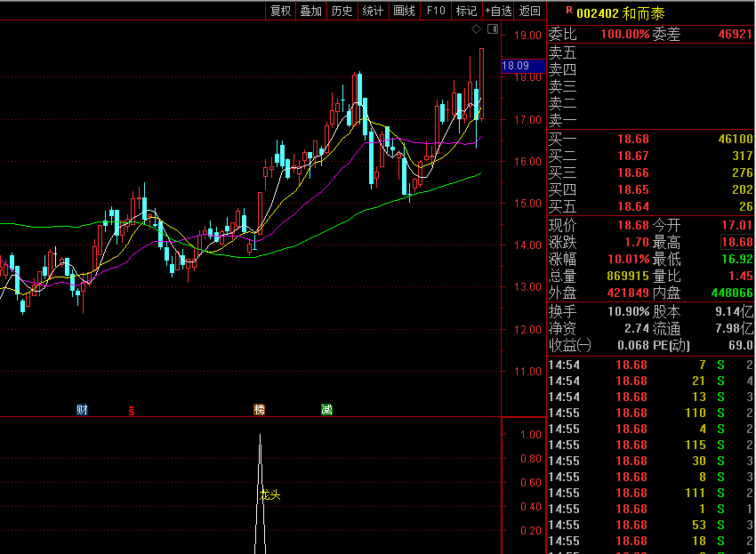Select the 买一 price 18.68
Viewport: 756px width, 554px height.
pyautogui.click(x=633, y=140)
